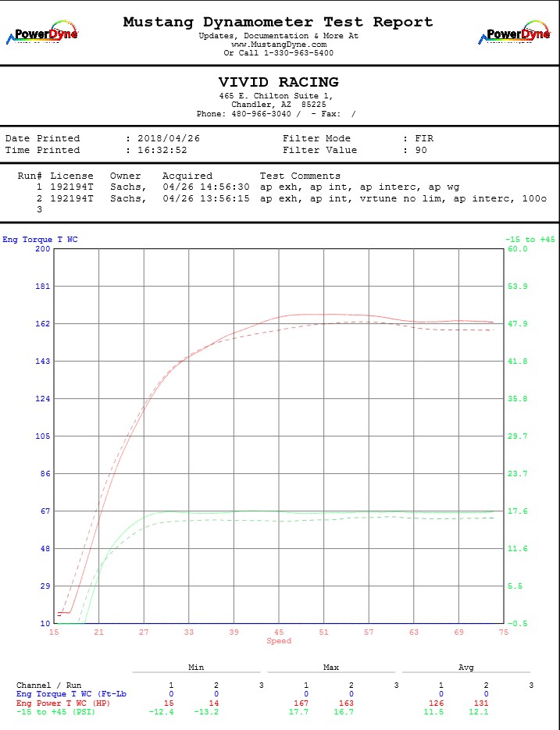Select the VIVID RACING heading
560x730 pixels.
click(278, 82)
